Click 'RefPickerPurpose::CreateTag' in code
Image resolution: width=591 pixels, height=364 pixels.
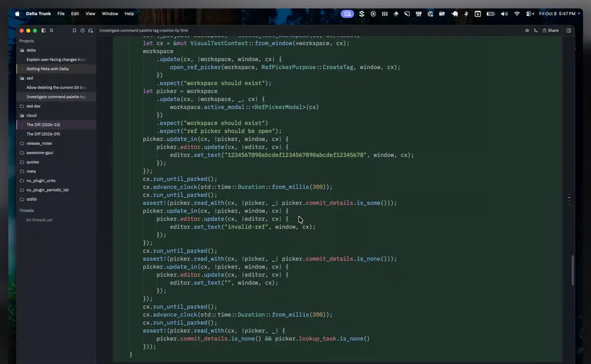coord(307,67)
